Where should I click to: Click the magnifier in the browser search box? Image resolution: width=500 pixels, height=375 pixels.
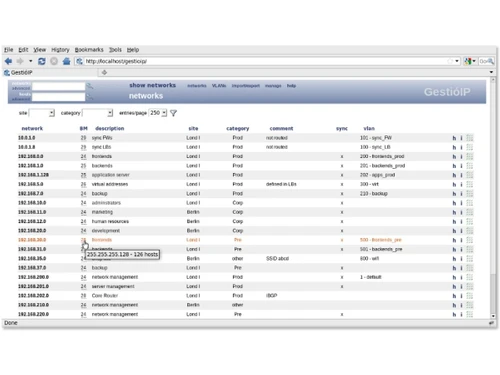point(491,61)
